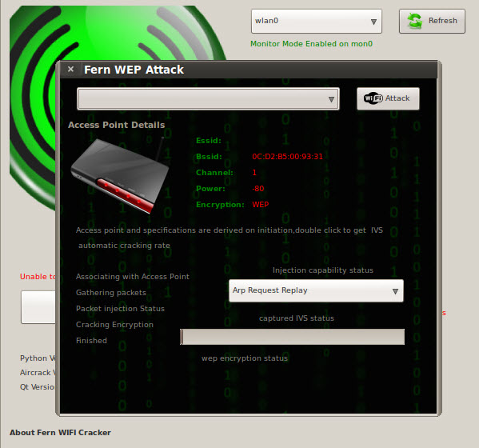Click the Associating with Access Point status
Viewport: 479px width, 448px height.
coord(133,277)
